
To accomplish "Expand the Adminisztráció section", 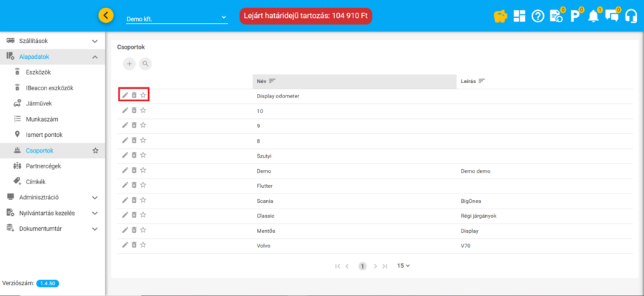I will click(95, 197).
